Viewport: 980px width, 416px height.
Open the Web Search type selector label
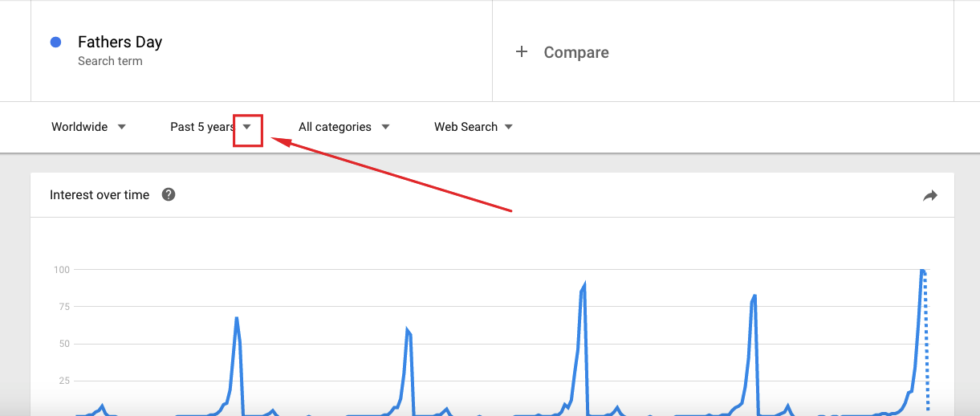(466, 127)
